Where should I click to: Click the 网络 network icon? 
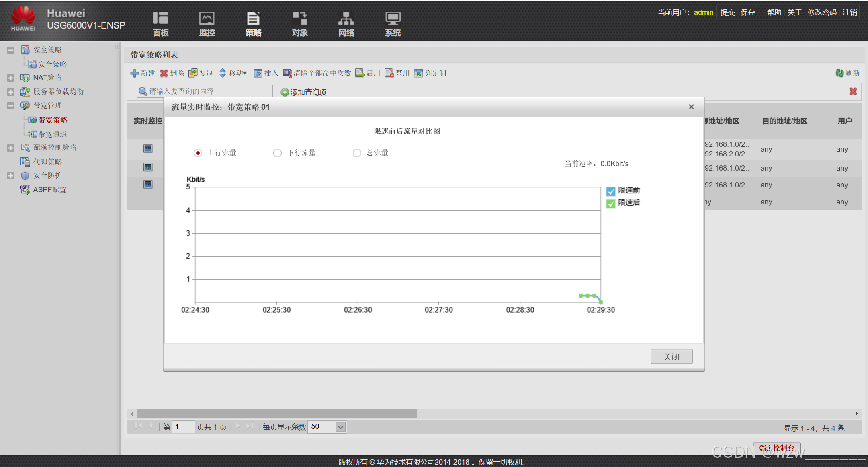(346, 19)
